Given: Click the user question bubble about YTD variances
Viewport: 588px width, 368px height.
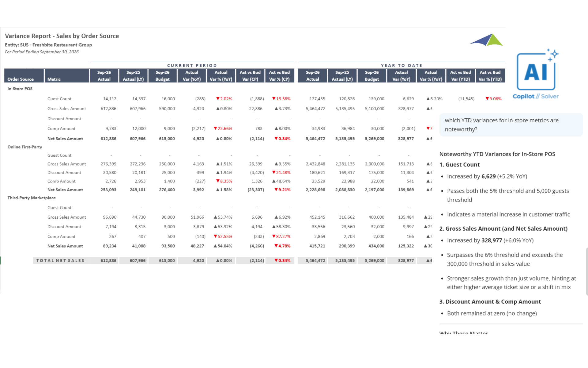Looking at the screenshot, I should tap(511, 125).
